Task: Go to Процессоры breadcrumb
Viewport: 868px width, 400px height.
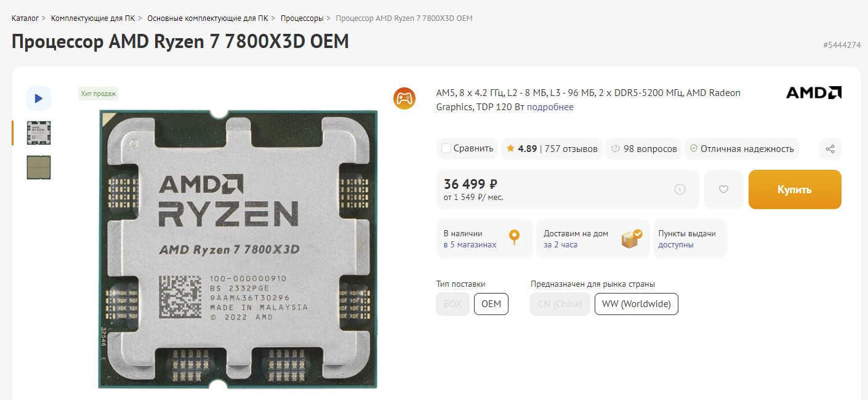Action: [x=302, y=18]
